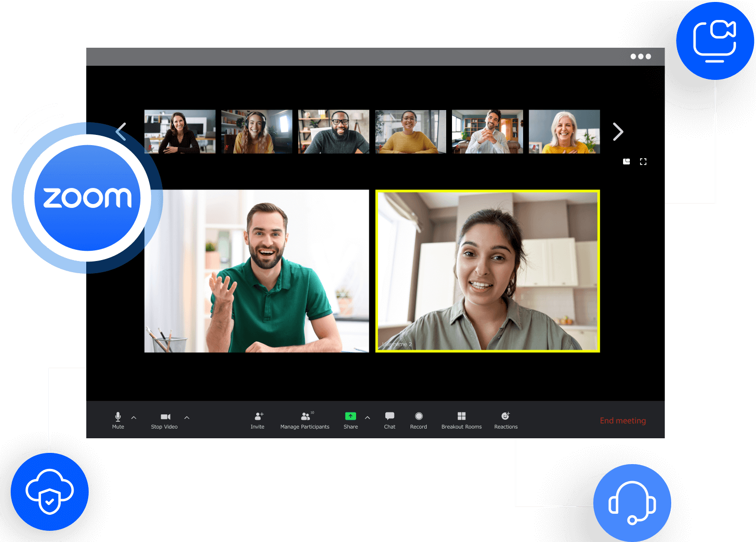Image resolution: width=756 pixels, height=542 pixels.
Task: Open the Reactions emoji icon
Action: tap(505, 416)
